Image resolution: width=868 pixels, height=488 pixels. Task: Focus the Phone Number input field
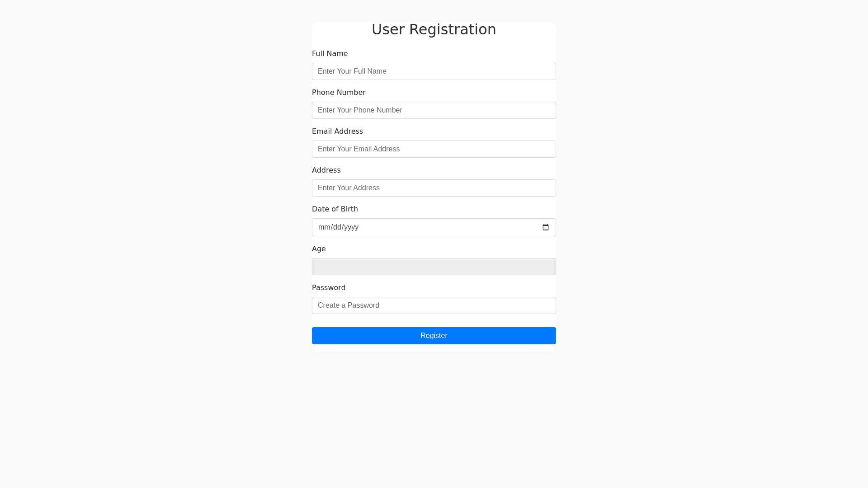(434, 110)
